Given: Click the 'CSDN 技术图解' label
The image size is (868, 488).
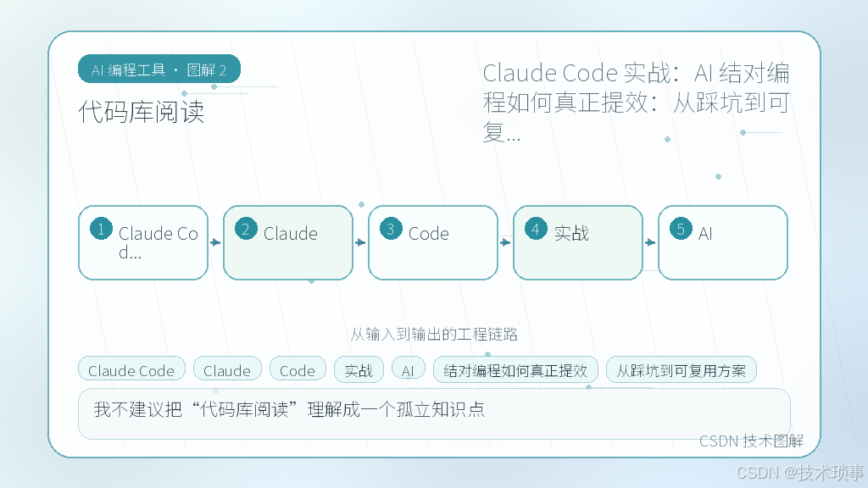Looking at the screenshot, I should 751,441.
